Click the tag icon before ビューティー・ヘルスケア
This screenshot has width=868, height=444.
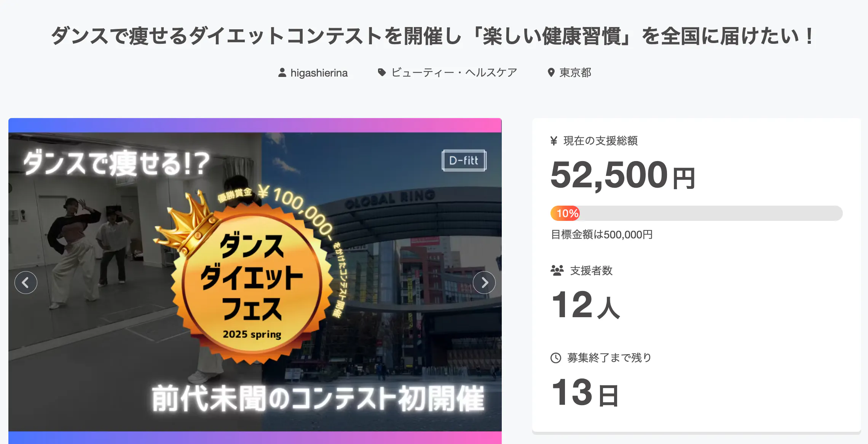[381, 72]
